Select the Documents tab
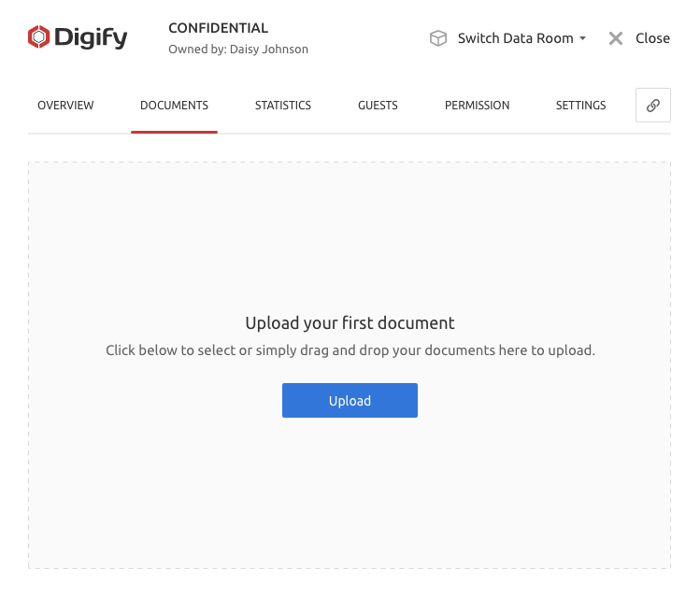 pyautogui.click(x=174, y=106)
